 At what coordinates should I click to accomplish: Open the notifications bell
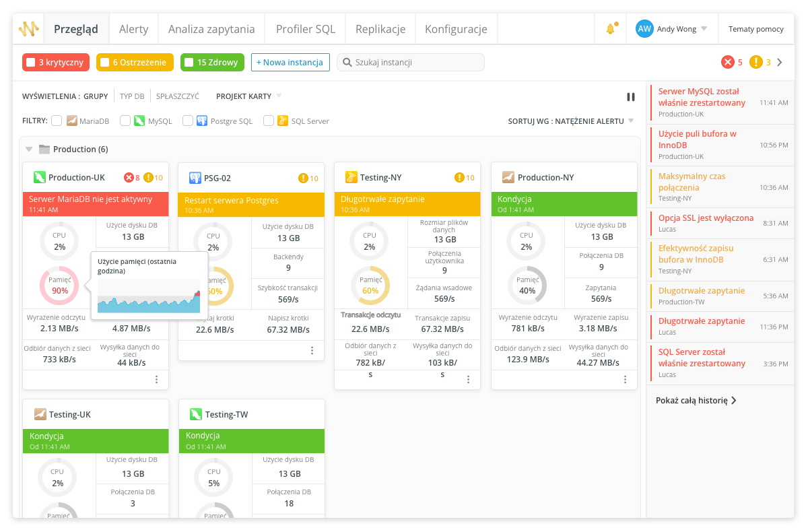click(x=611, y=29)
